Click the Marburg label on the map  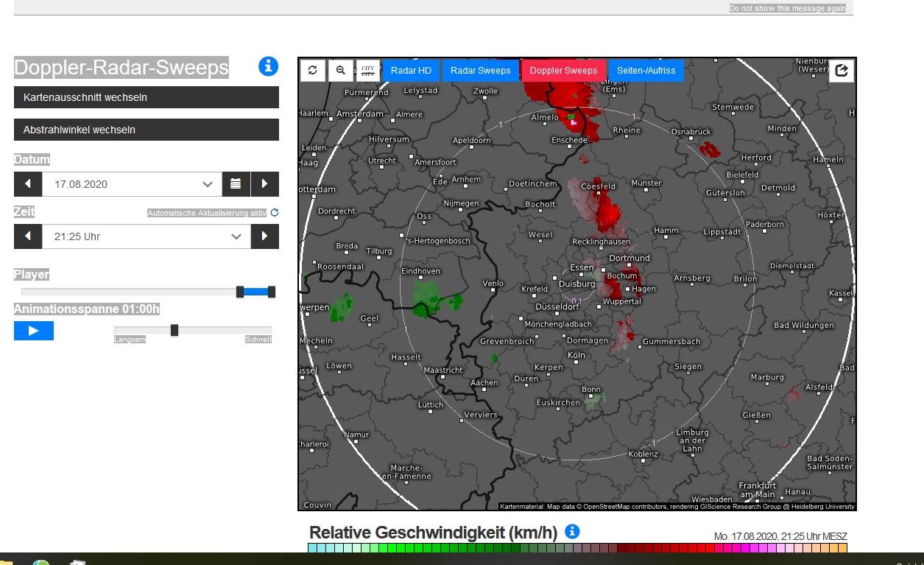coord(767,377)
